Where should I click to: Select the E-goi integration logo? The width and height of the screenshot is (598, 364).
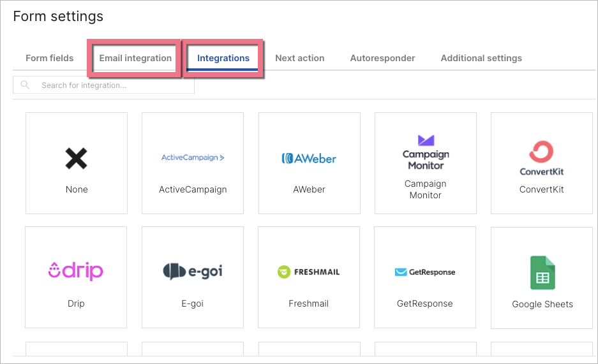click(x=192, y=272)
